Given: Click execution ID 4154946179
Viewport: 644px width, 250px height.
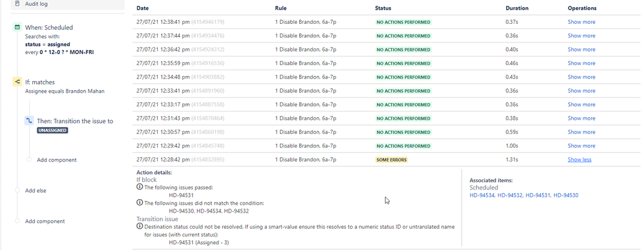Looking at the screenshot, I should [208, 22].
